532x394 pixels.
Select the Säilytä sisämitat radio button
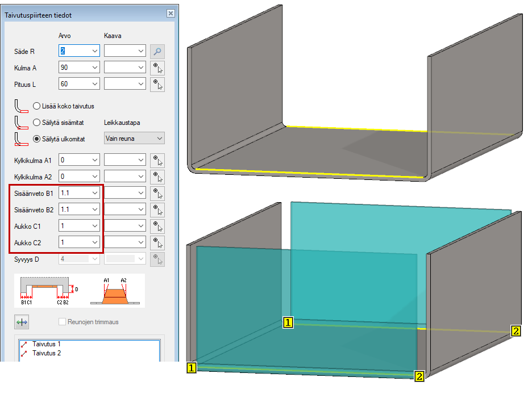coord(37,122)
